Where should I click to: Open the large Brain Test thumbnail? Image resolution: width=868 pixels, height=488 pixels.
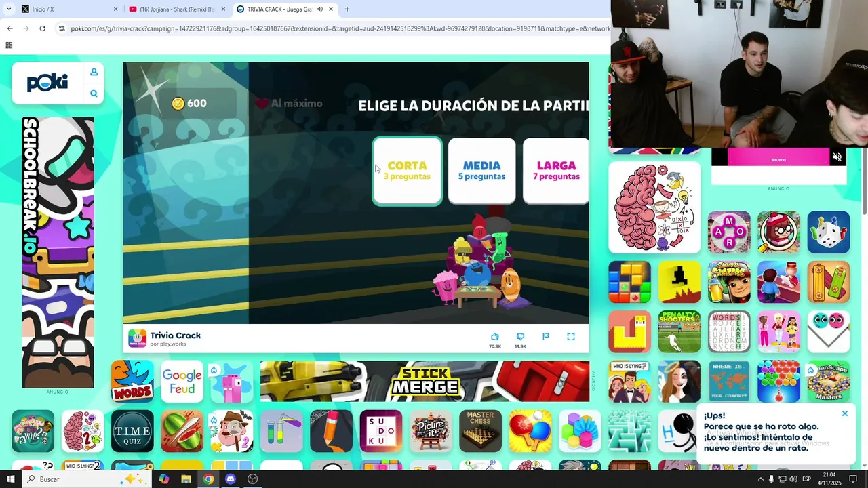click(x=654, y=207)
